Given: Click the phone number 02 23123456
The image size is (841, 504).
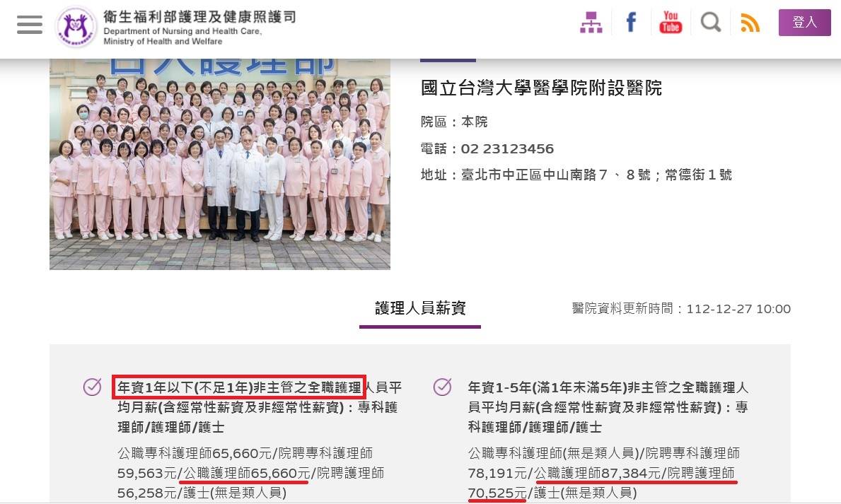Looking at the screenshot, I should (507, 149).
